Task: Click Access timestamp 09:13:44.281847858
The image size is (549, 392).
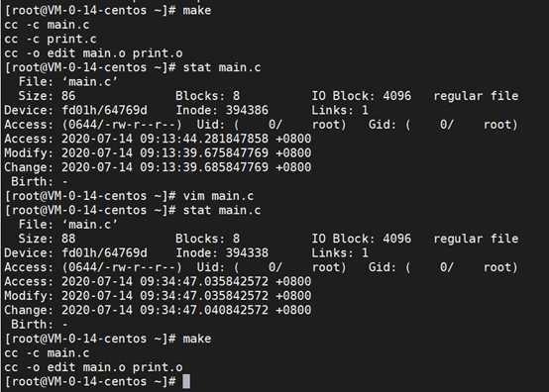Action: [204, 139]
